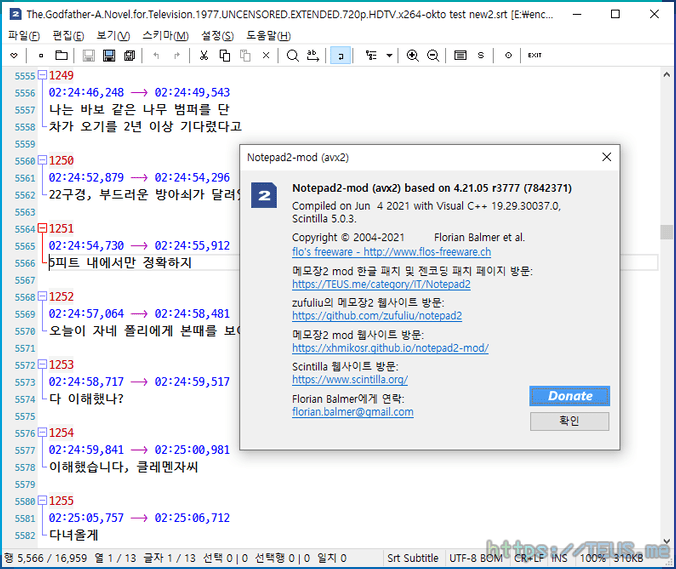Click the line '다녀올게'

(74, 535)
